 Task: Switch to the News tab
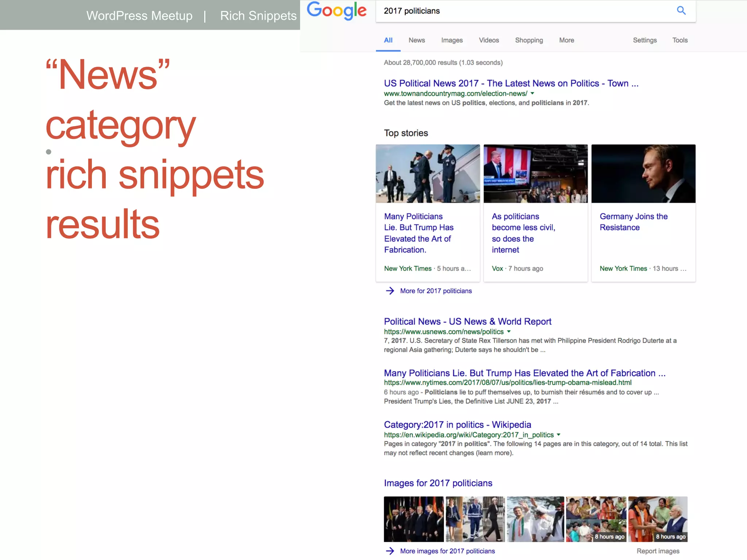417,40
